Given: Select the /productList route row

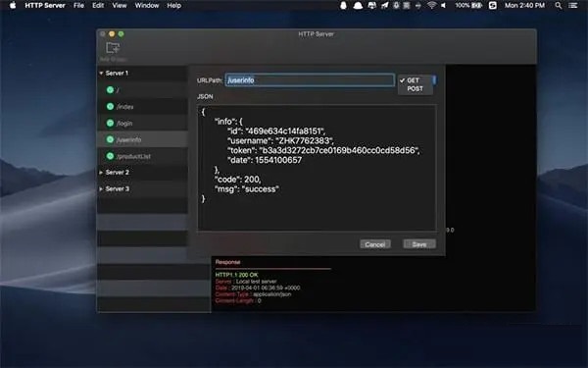Looking at the screenshot, I should (142, 156).
